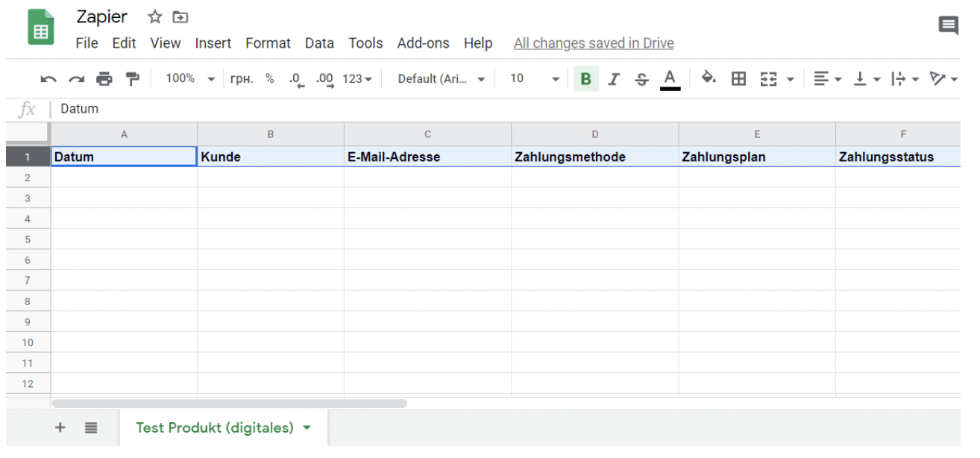Select the Zahlungsmethode header cell

tap(594, 157)
